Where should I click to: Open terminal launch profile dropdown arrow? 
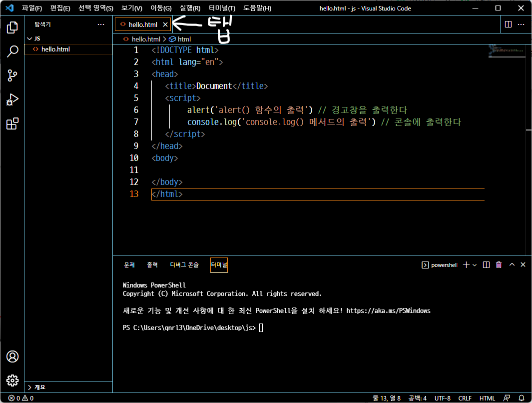[475, 265]
